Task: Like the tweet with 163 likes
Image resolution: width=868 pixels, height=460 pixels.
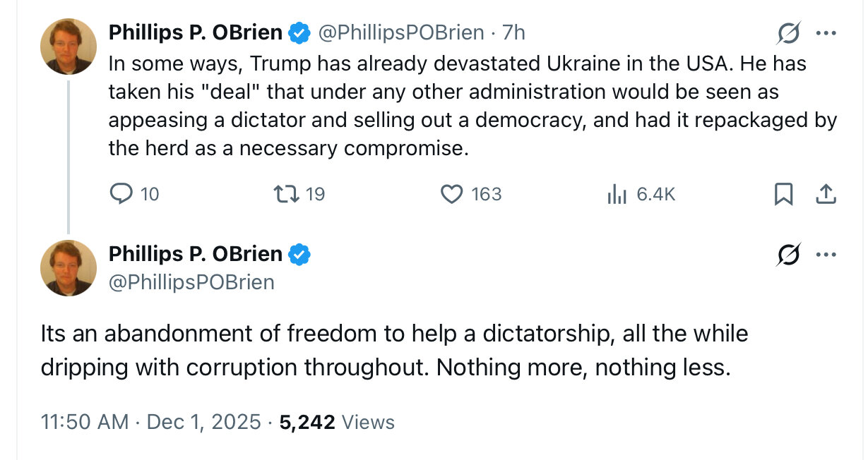Action: [452, 194]
